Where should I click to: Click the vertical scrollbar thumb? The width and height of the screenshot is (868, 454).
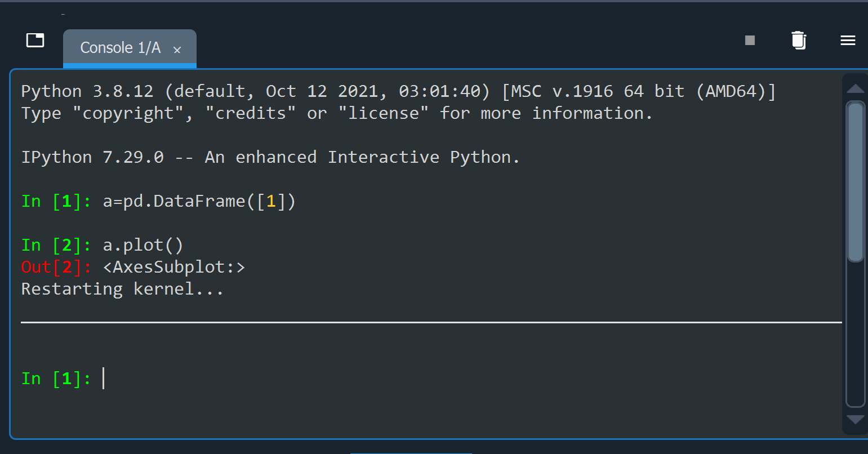855,180
